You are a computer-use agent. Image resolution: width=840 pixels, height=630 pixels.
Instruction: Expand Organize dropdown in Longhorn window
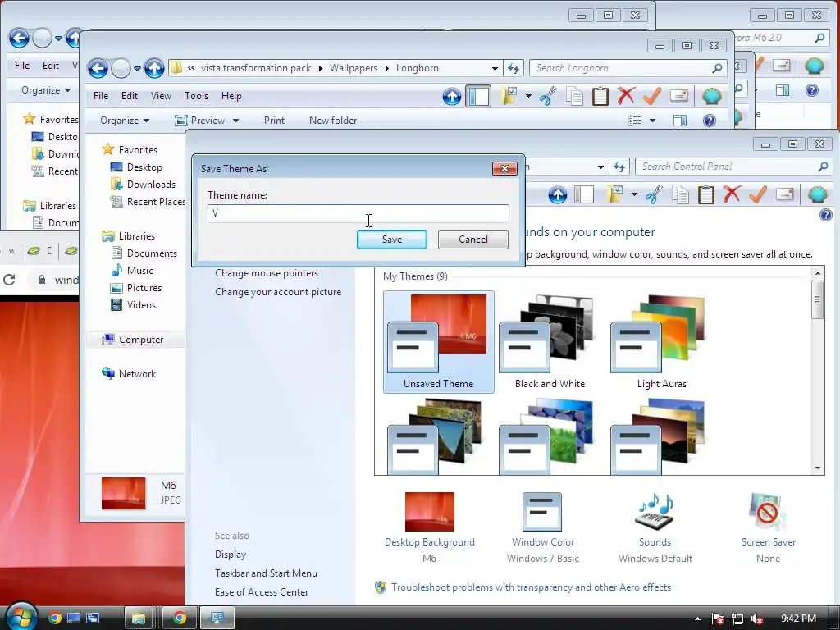click(x=125, y=121)
